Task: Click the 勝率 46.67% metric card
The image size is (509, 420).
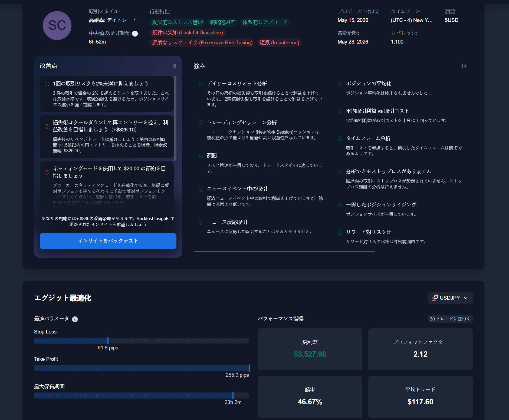Action: 310,397
